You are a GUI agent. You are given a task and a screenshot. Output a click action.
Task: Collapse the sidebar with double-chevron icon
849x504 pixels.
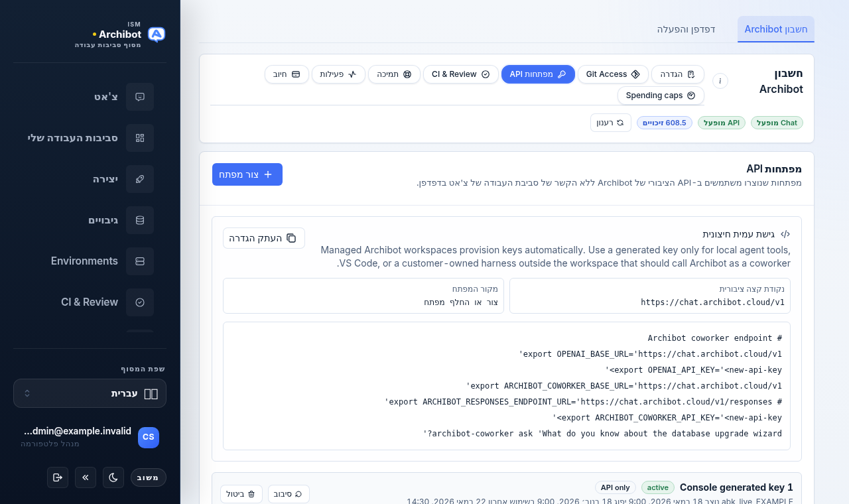[86, 477]
